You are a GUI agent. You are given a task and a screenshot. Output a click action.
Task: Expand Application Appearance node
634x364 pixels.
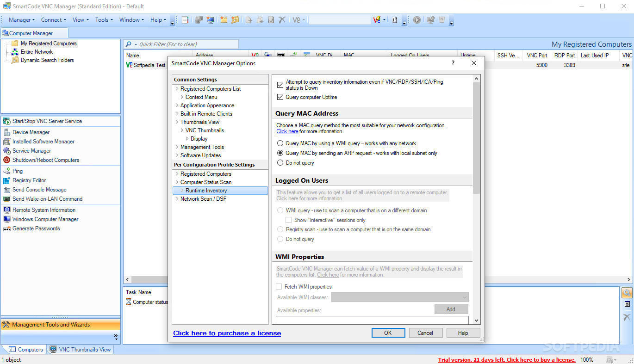(177, 105)
